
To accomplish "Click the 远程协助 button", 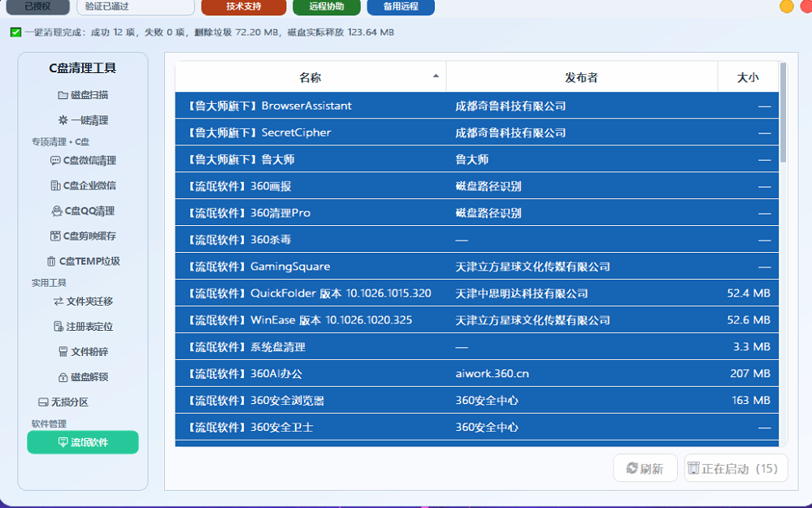I will tap(327, 7).
